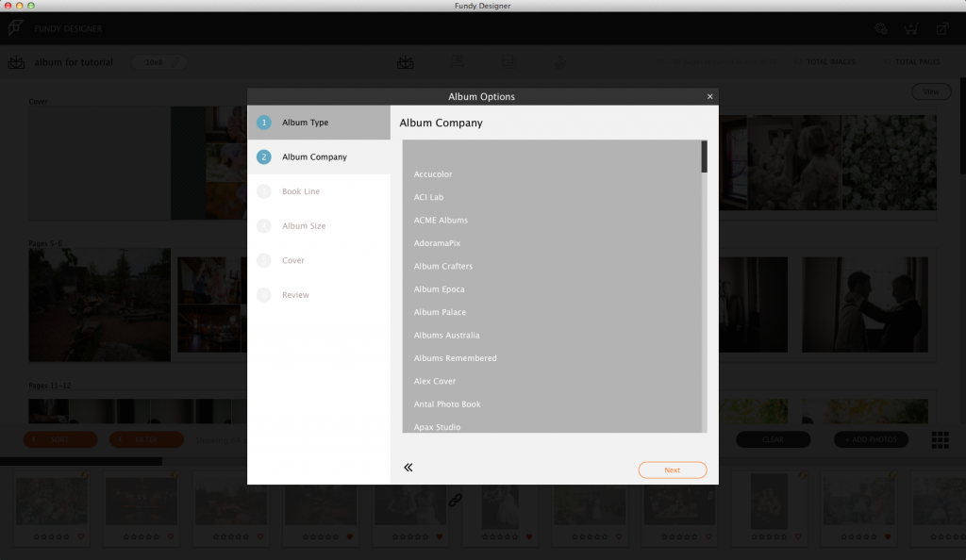
Task: Open the FILTER panel
Action: point(146,439)
